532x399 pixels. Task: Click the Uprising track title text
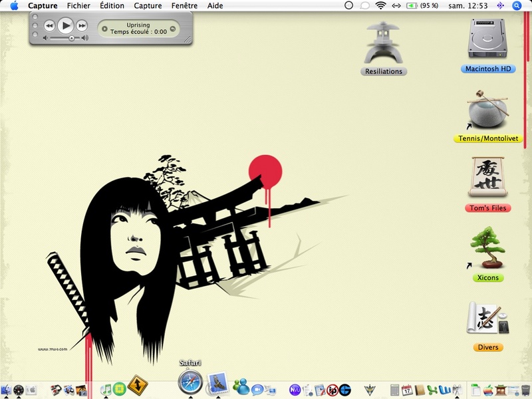pos(138,25)
